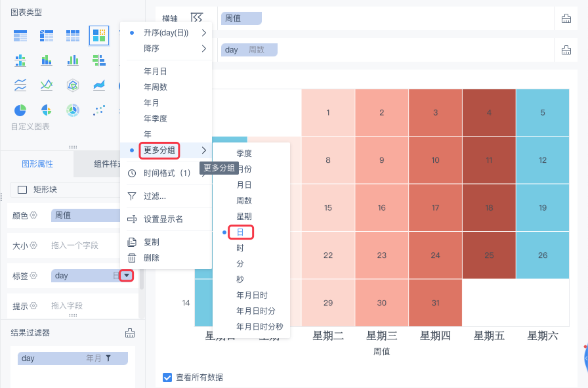Switch to the 图形属性 tab

click(x=37, y=164)
